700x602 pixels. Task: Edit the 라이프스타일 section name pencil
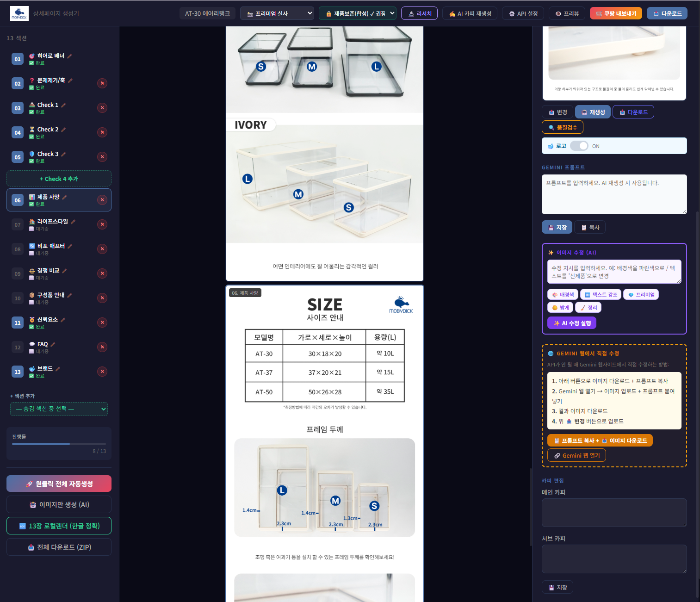(x=73, y=222)
